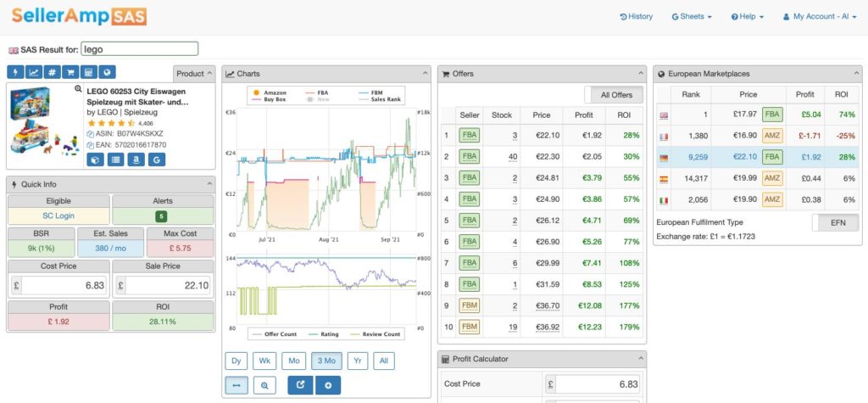Click the shopping cart offers icon button

pos(70,73)
